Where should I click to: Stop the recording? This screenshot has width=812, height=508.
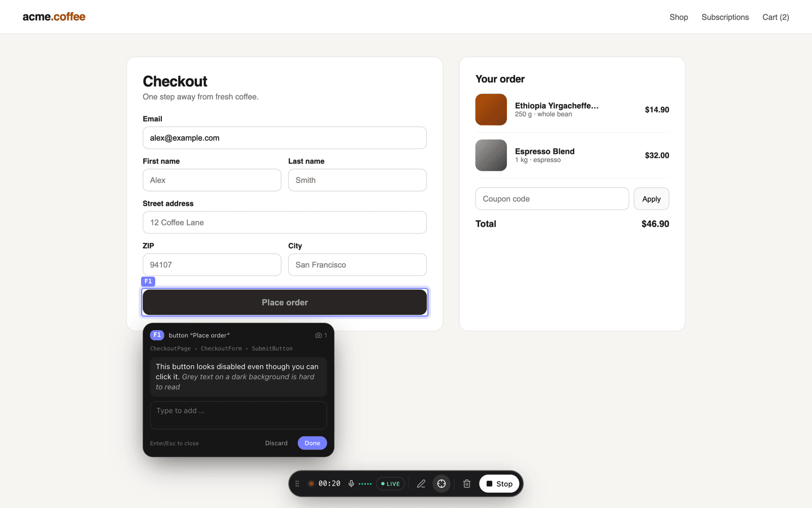499,484
